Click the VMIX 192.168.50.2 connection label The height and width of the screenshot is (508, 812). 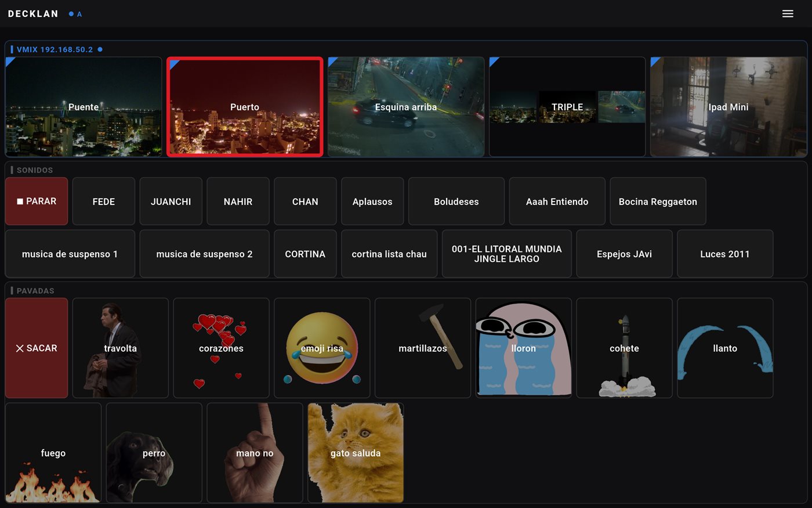point(55,49)
